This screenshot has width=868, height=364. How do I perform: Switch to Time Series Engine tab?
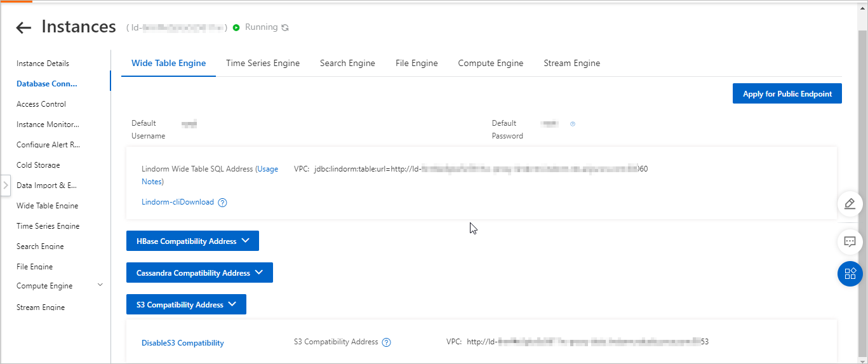(x=263, y=64)
